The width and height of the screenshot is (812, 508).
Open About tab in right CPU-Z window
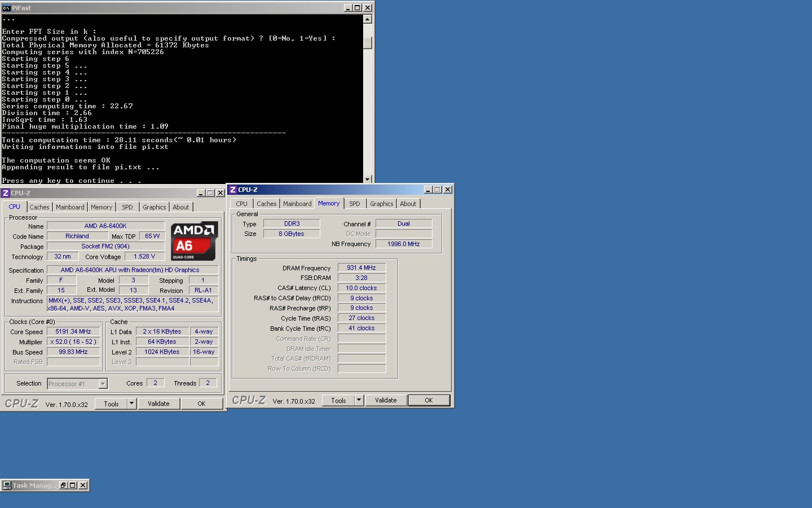point(408,204)
